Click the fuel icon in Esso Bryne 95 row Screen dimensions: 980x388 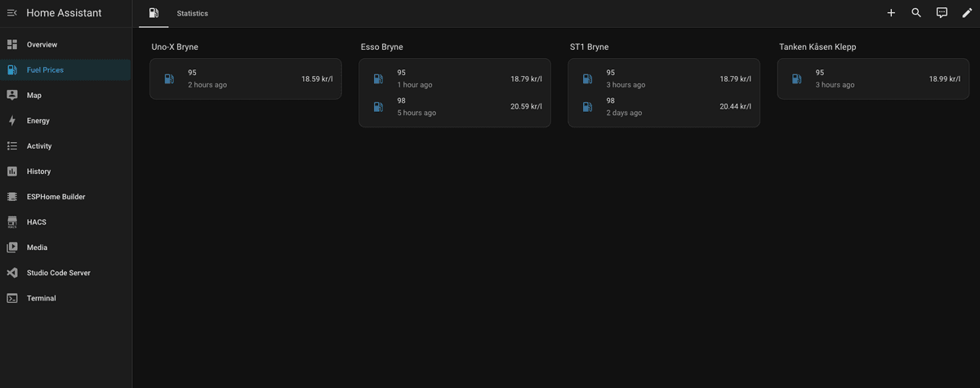[378, 78]
